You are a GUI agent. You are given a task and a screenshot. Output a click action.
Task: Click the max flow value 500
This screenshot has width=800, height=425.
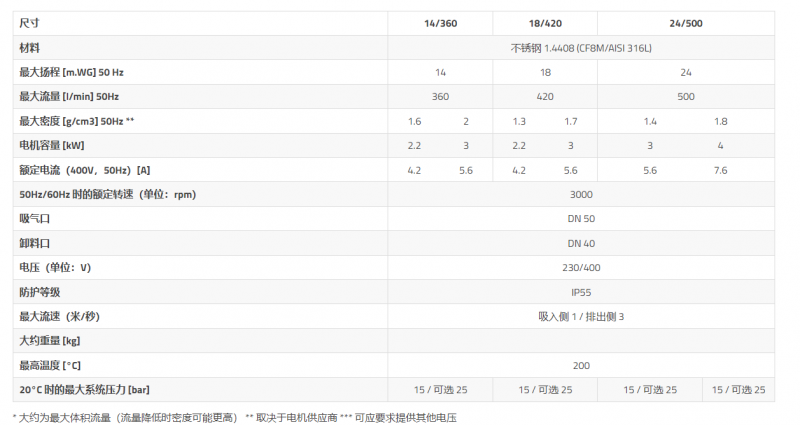686,96
